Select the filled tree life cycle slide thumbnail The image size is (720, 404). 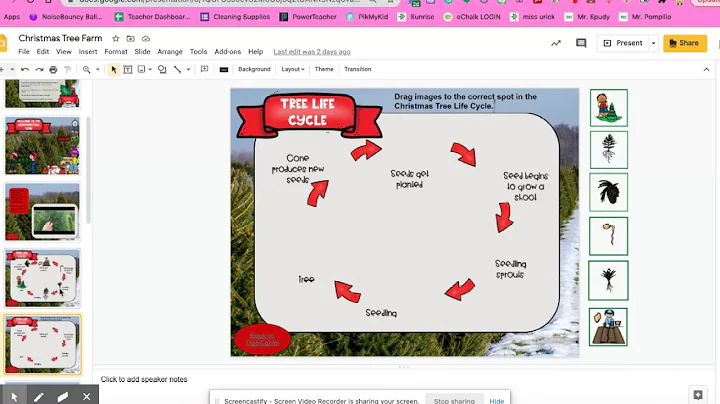tap(43, 278)
